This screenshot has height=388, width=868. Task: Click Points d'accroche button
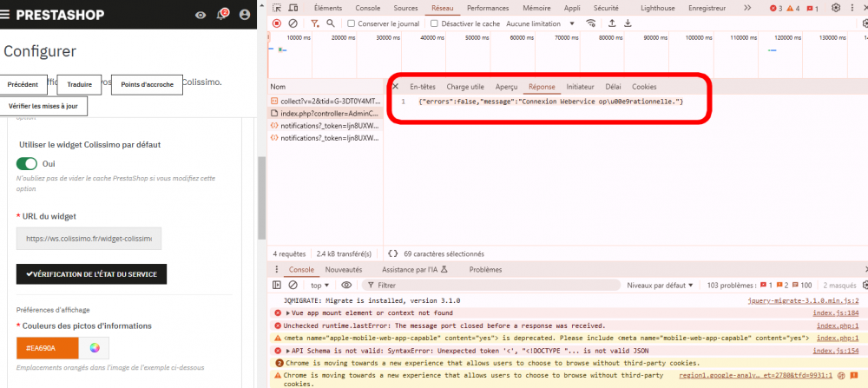pyautogui.click(x=147, y=85)
